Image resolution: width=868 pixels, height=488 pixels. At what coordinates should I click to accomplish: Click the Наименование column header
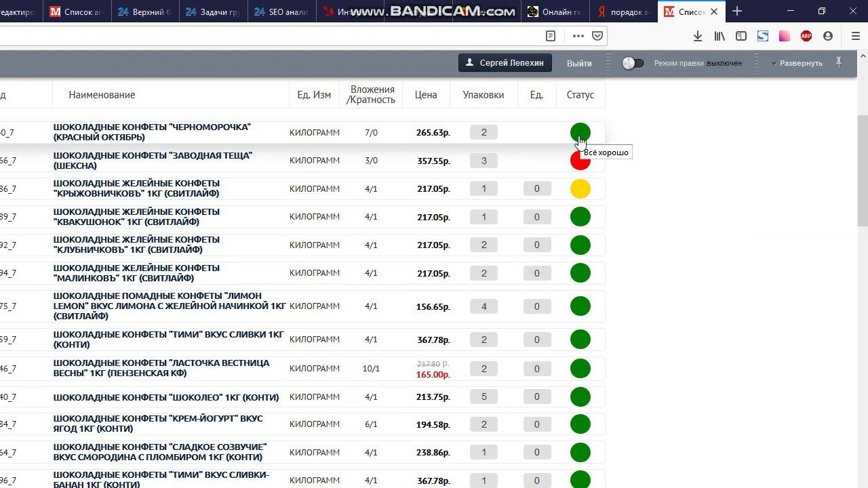pos(102,95)
